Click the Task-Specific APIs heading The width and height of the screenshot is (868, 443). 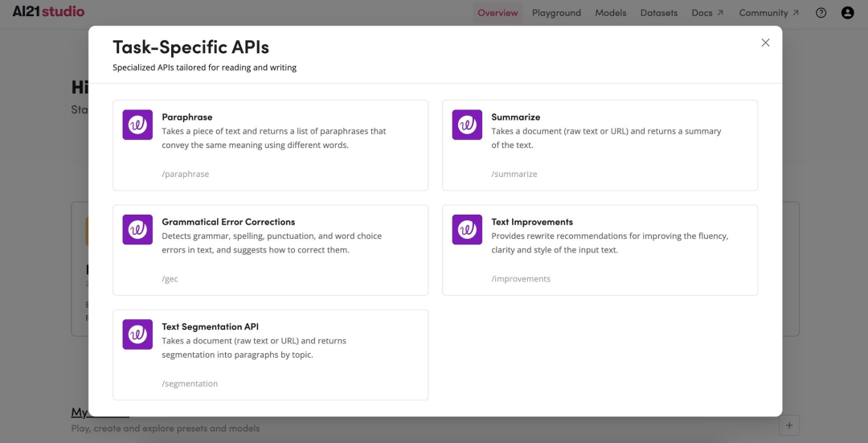click(191, 47)
